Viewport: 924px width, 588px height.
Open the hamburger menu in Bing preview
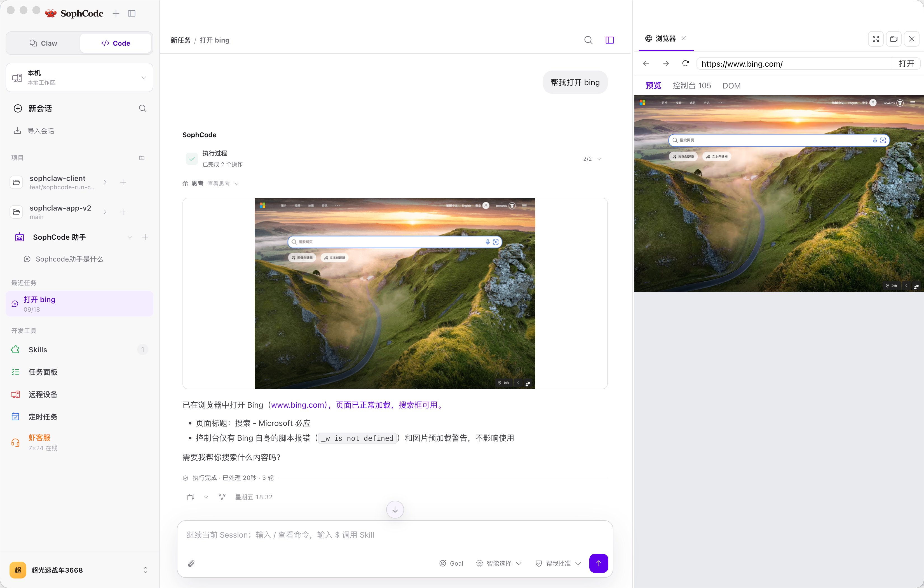pyautogui.click(x=913, y=103)
